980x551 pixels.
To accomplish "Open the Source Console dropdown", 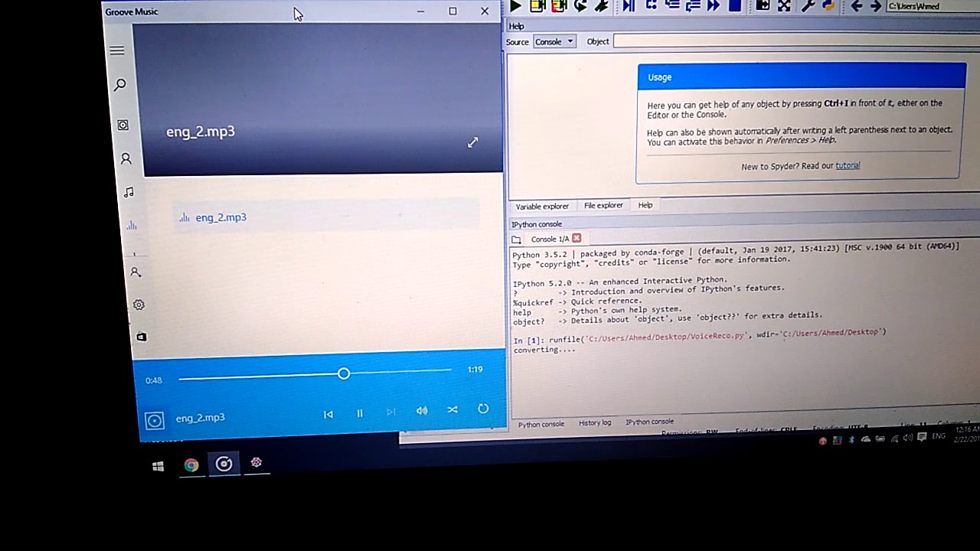I will (x=554, y=41).
